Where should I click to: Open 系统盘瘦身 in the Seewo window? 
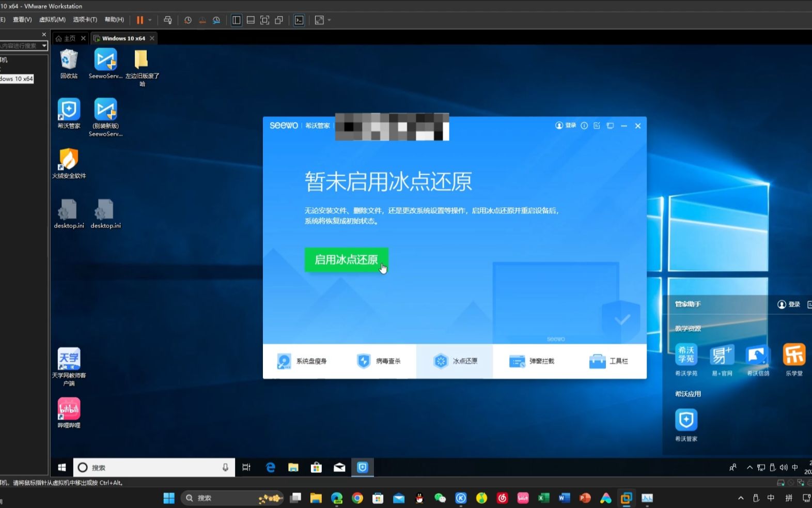[302, 361]
